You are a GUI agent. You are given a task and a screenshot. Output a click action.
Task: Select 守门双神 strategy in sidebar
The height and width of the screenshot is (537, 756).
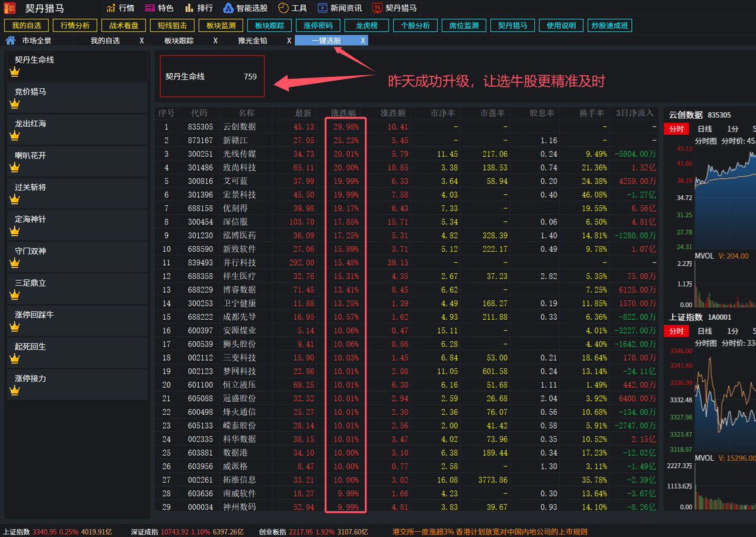77,256
